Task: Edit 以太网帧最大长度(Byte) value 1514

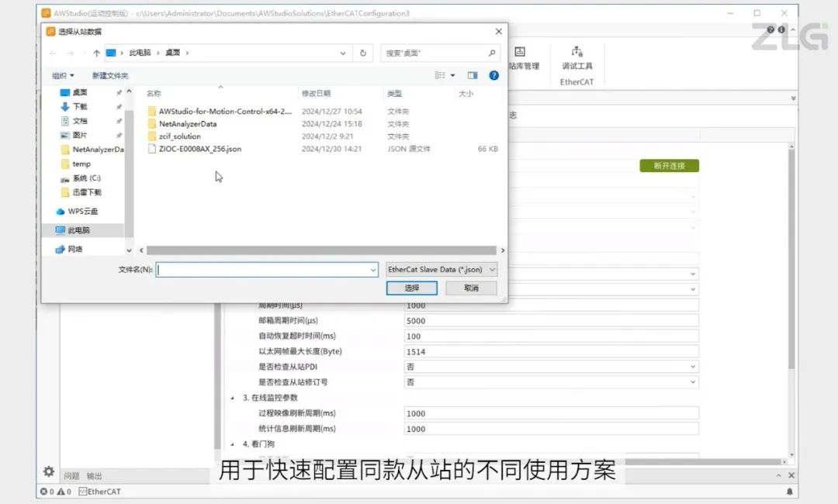Action: pyautogui.click(x=551, y=352)
